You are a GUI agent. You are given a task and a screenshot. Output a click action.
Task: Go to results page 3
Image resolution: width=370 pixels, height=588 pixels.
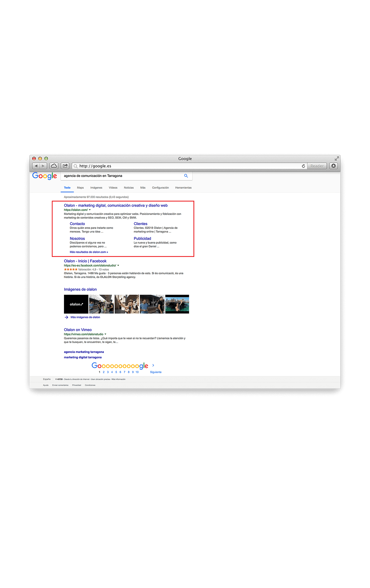click(108, 372)
